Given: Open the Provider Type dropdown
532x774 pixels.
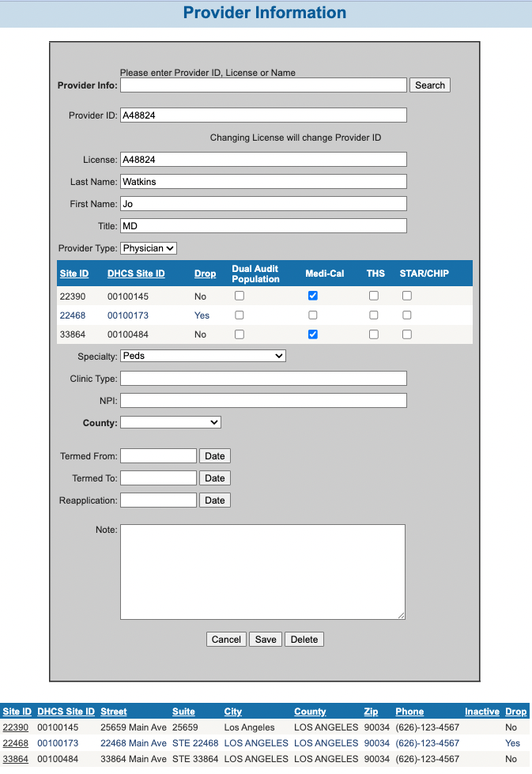Looking at the screenshot, I should (x=149, y=248).
